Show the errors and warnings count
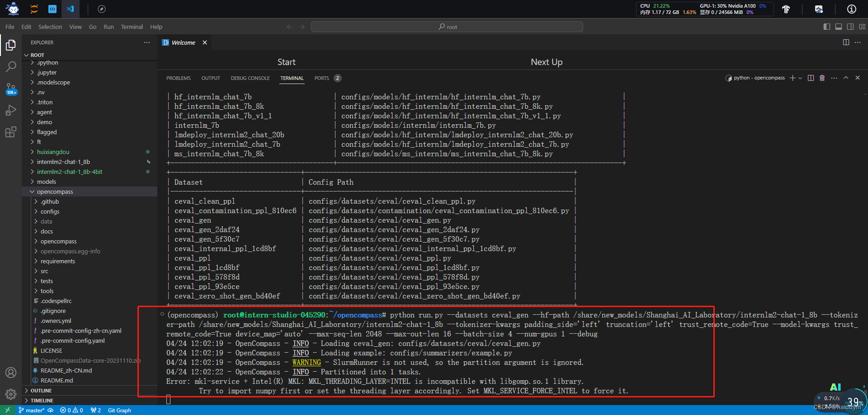This screenshot has height=415, width=868. [x=72, y=410]
